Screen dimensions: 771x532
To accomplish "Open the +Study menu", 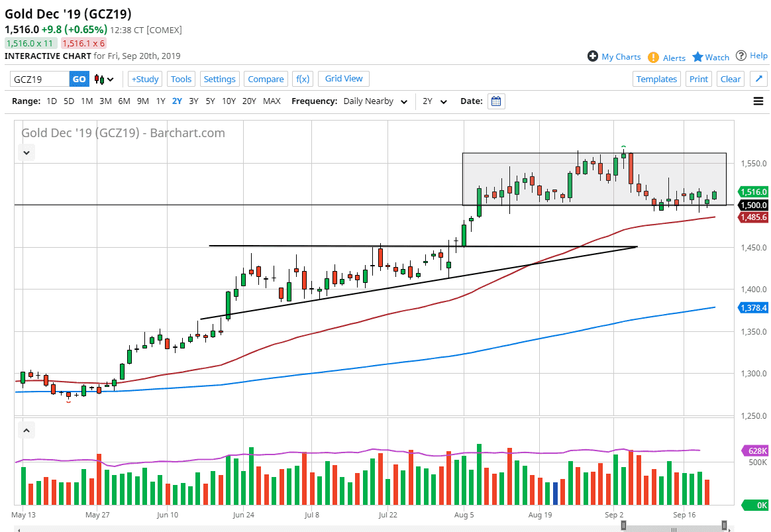I will [x=145, y=79].
